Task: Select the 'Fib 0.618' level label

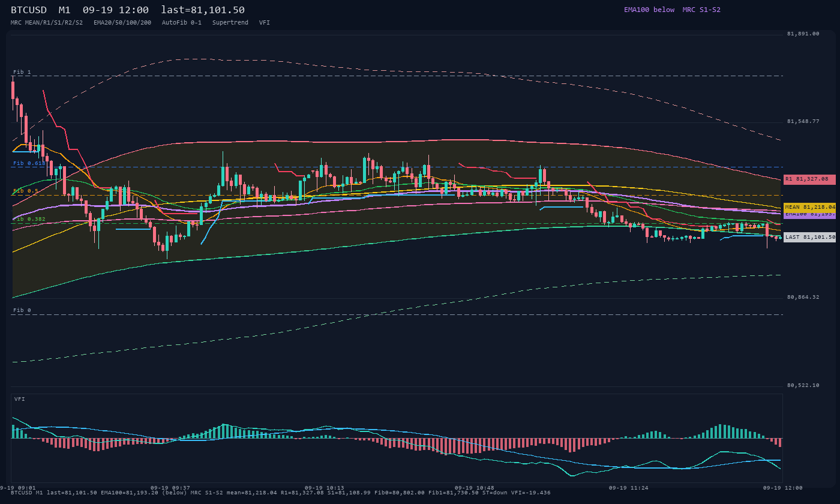Action: pyautogui.click(x=29, y=163)
